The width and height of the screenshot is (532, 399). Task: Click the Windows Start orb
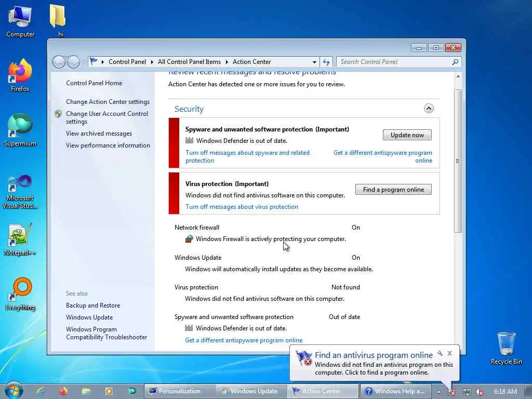(x=14, y=391)
